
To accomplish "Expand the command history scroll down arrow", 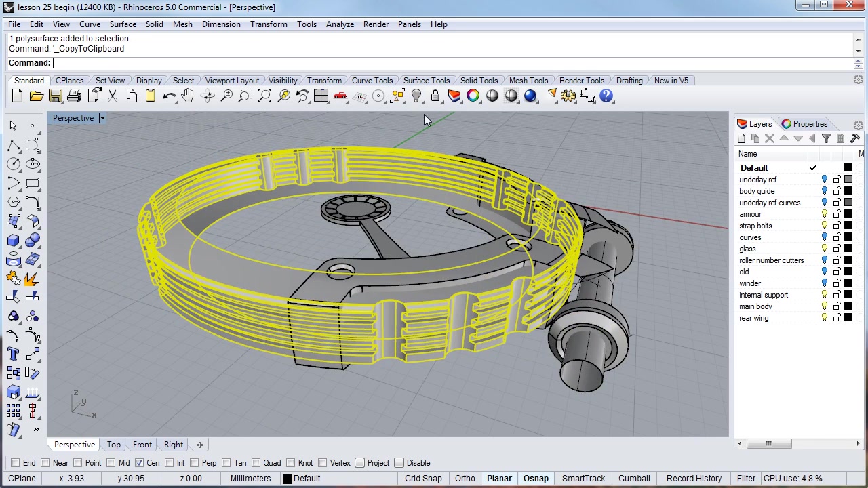I will coord(859,51).
